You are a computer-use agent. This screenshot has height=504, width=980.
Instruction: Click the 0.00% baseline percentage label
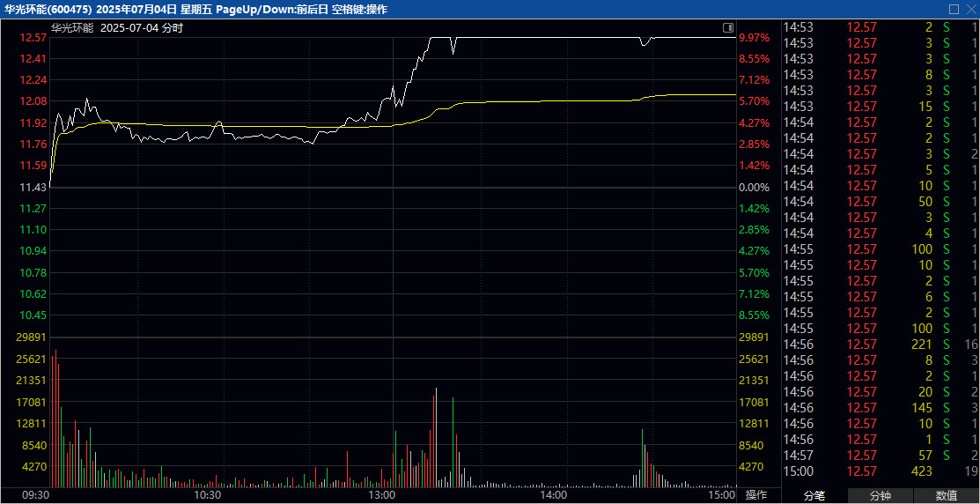[755, 188]
